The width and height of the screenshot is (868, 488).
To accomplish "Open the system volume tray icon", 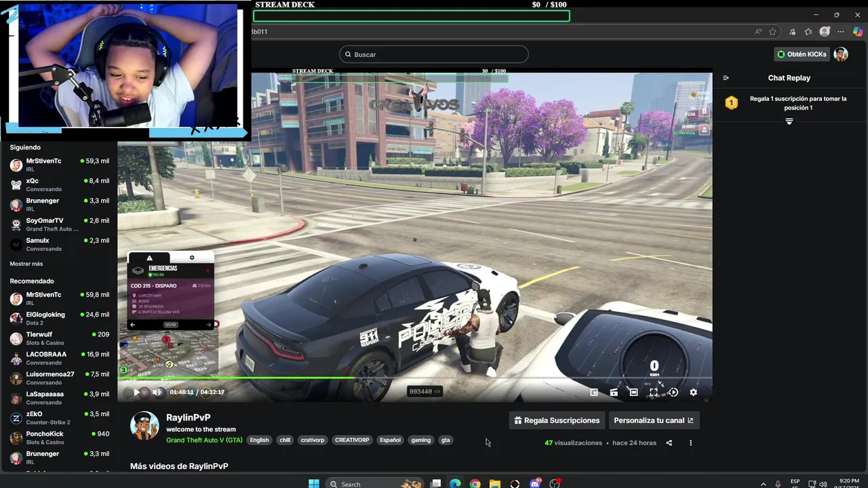I will tap(823, 483).
